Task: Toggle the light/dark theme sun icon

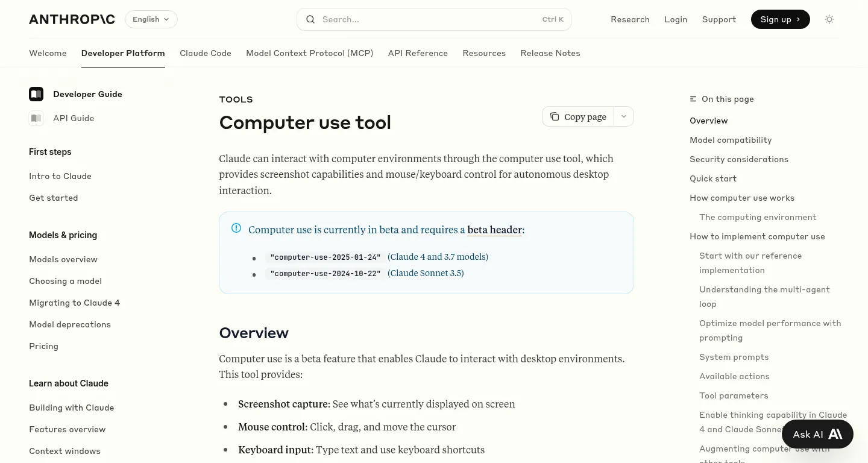Action: pos(829,19)
